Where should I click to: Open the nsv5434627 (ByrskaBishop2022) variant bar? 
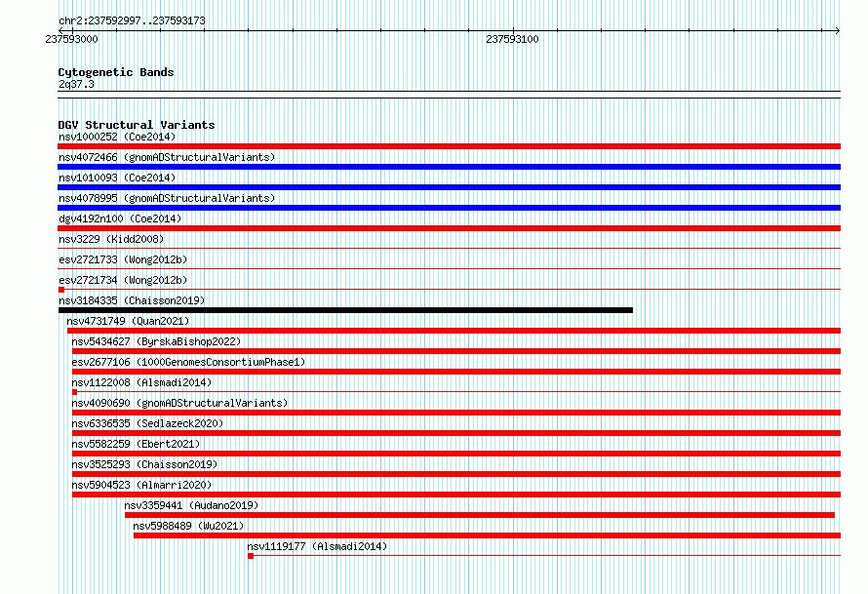456,351
